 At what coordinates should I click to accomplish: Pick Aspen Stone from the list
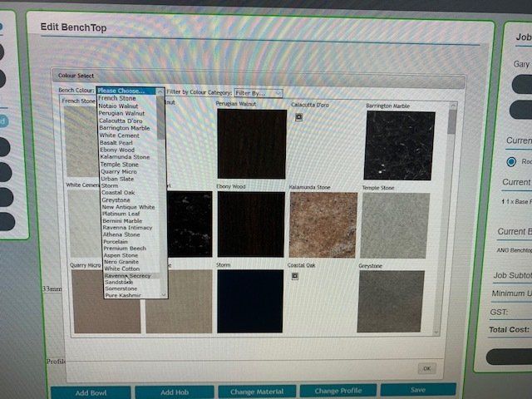121,255
